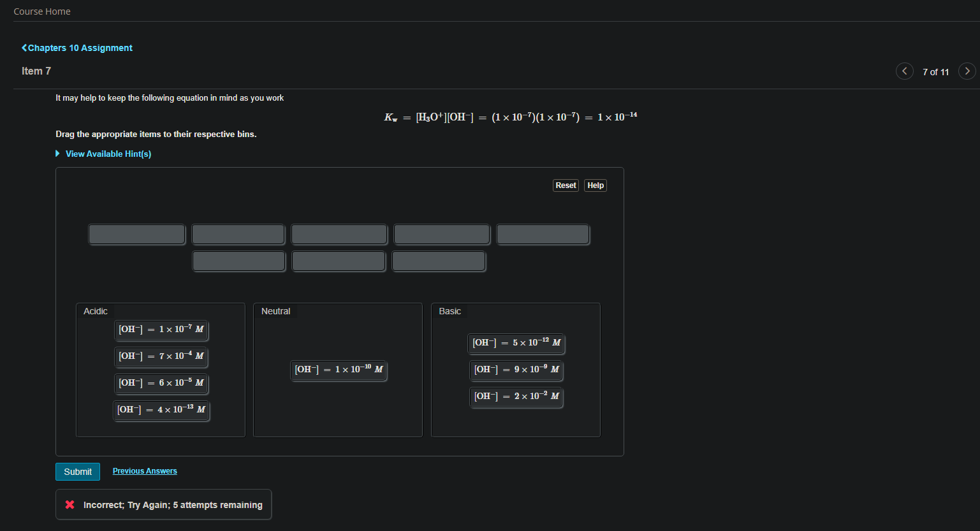Select the [OH−] = 5 × 10⁻¹² M tile
This screenshot has height=531, width=980.
coord(516,343)
